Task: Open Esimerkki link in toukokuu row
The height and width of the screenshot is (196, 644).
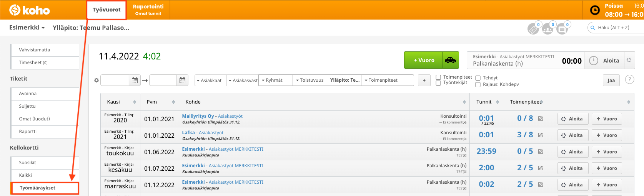Action: 193,149
